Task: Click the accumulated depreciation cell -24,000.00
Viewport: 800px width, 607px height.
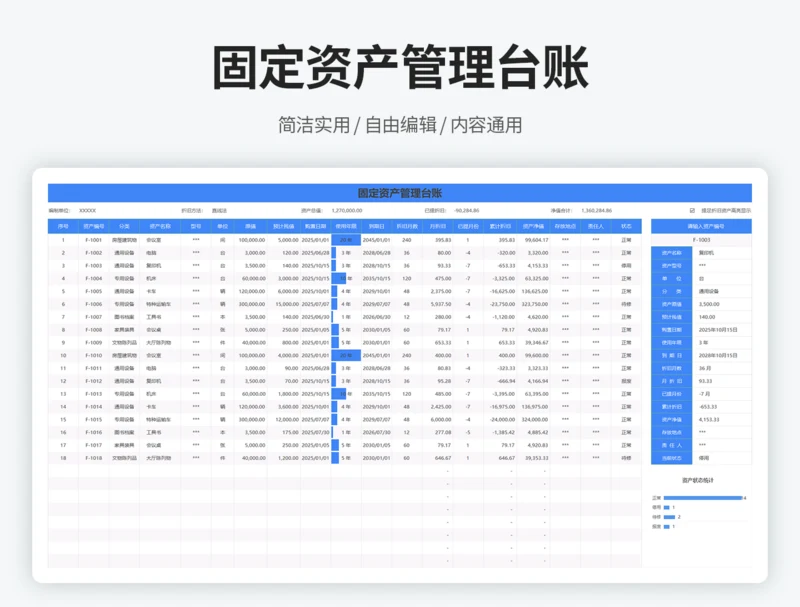Action: click(502, 419)
